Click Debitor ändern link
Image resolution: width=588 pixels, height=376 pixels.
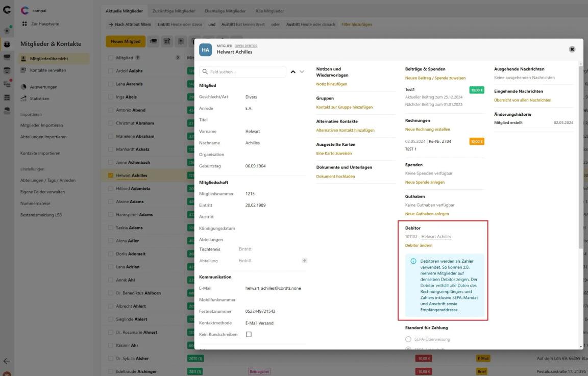(419, 245)
